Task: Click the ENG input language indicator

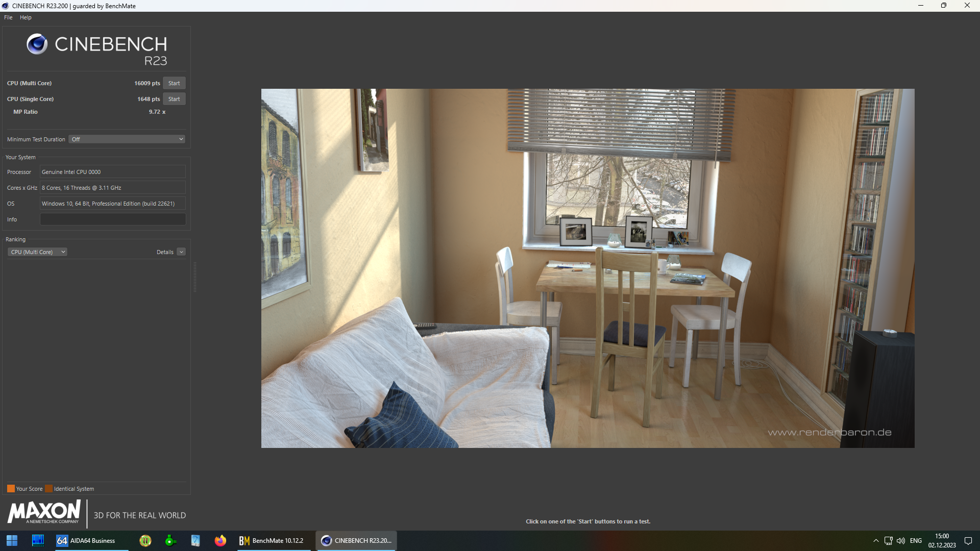Action: (916, 541)
